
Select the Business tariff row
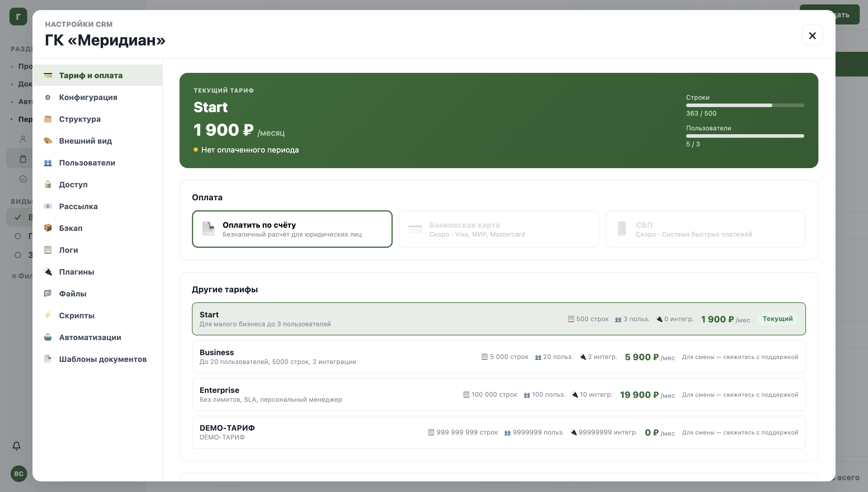(499, 357)
